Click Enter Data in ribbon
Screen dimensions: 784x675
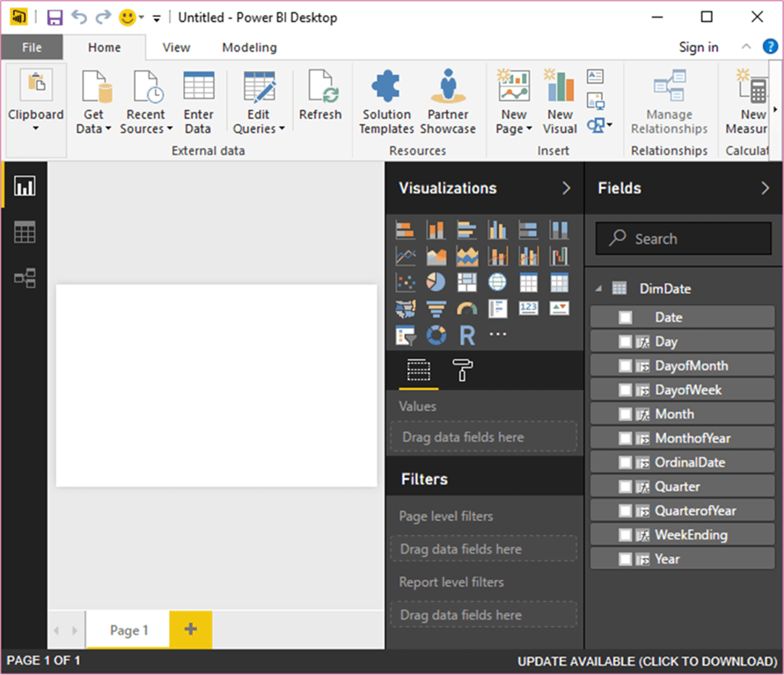199,102
